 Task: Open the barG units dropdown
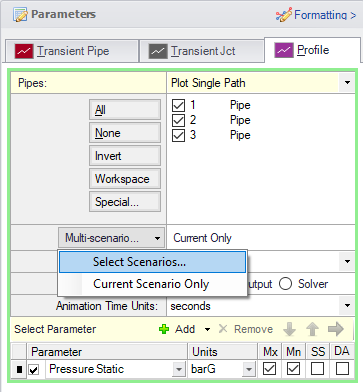pos(249,369)
